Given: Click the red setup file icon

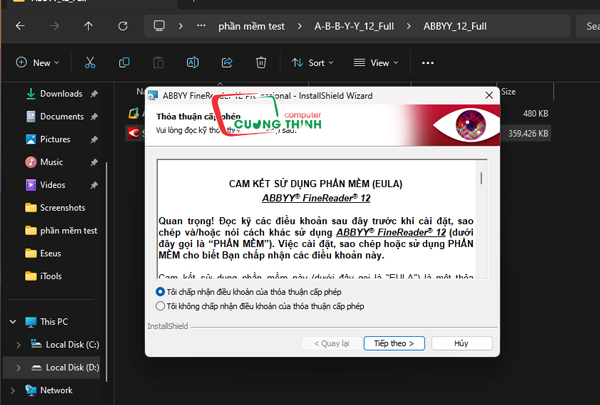Looking at the screenshot, I should tap(134, 133).
